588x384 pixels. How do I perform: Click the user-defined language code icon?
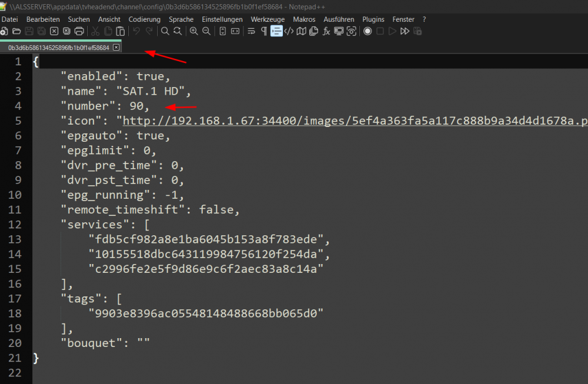click(289, 31)
